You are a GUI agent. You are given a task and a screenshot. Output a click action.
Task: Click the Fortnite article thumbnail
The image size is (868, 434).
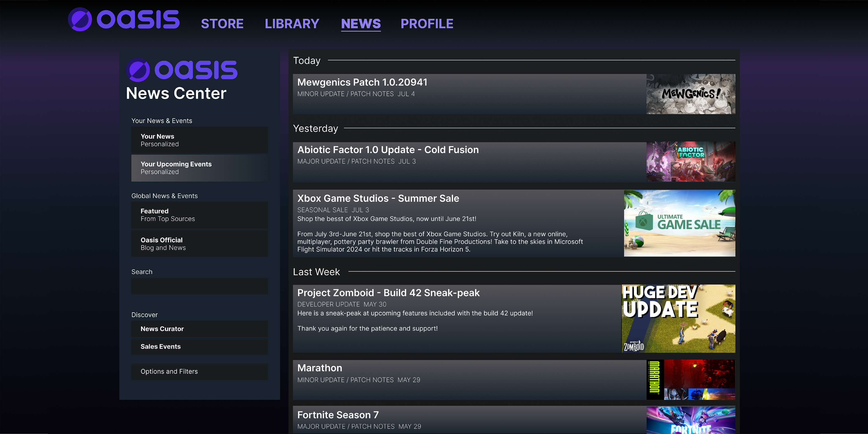691,420
